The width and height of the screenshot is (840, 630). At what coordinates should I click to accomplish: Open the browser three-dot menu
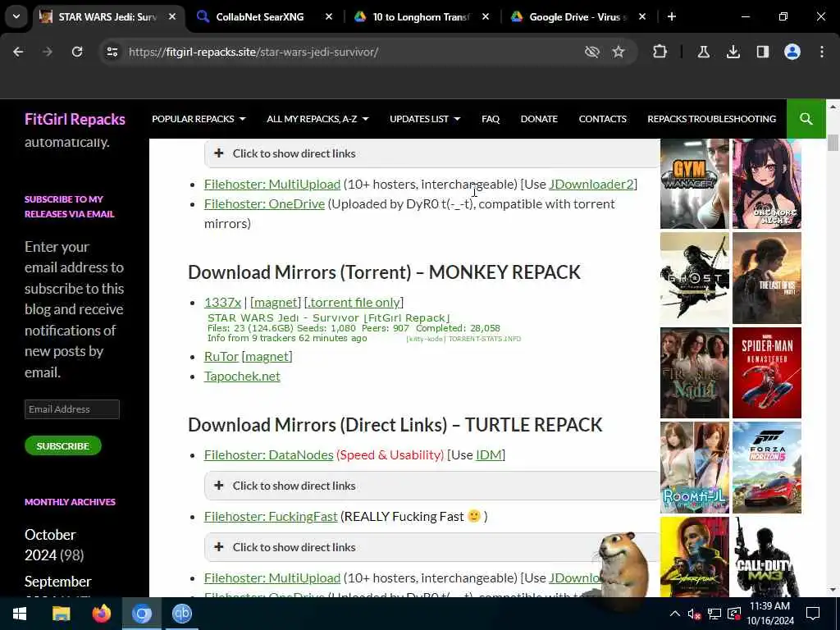coord(822,52)
